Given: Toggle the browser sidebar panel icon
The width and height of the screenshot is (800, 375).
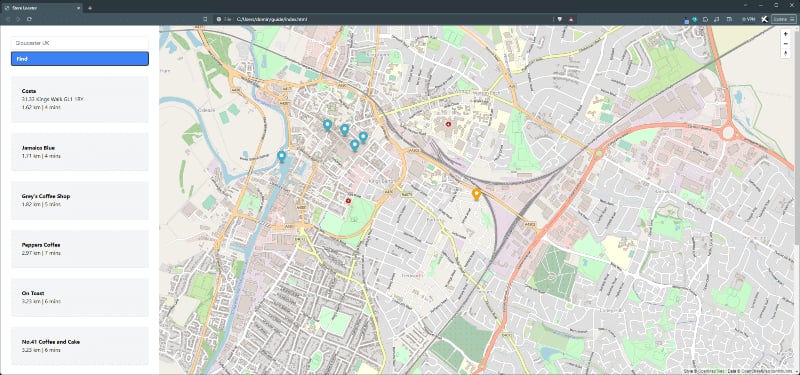Looking at the screenshot, I should (729, 19).
